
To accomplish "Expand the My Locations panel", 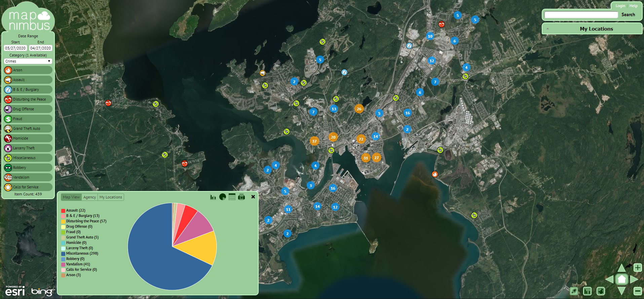I will [592, 29].
